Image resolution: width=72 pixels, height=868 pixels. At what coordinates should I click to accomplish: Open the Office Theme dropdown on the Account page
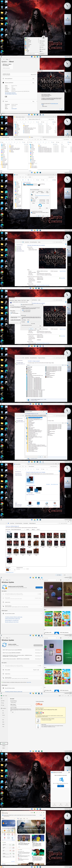(x=21, y=706)
